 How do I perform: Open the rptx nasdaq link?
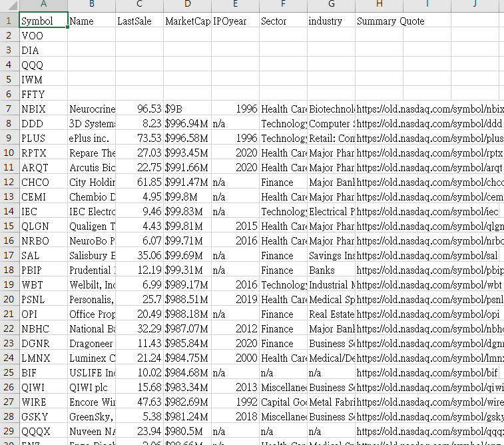tap(429, 153)
